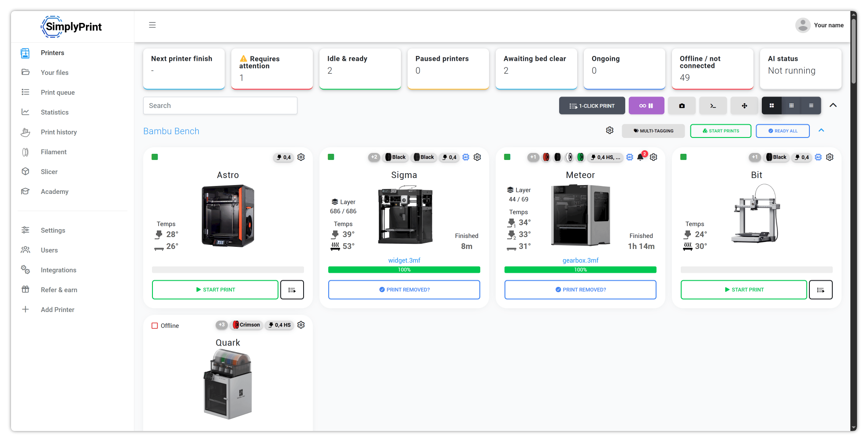Expand the +1 badge on Meteor
Viewport: 868px width, 442px height.
click(533, 157)
